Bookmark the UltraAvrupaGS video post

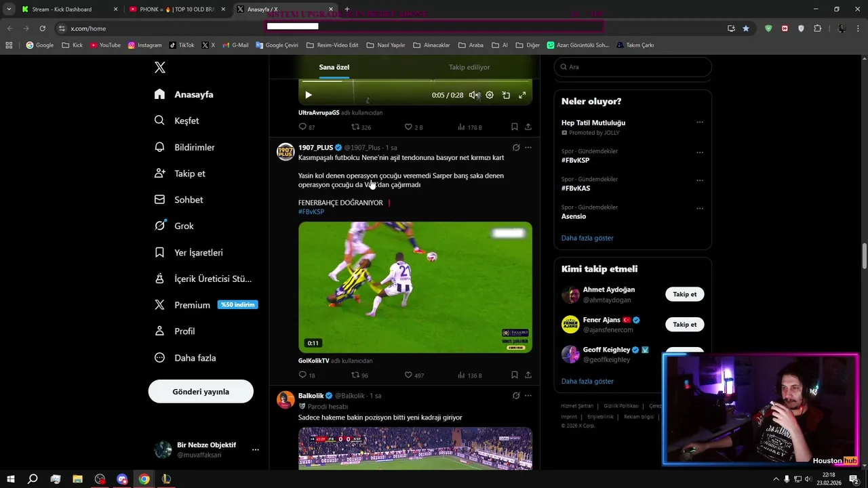coord(515,127)
